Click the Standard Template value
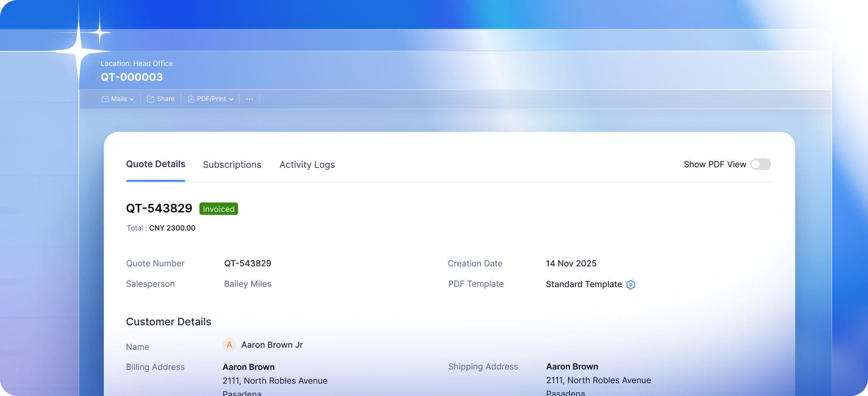This screenshot has height=396, width=868. (584, 284)
